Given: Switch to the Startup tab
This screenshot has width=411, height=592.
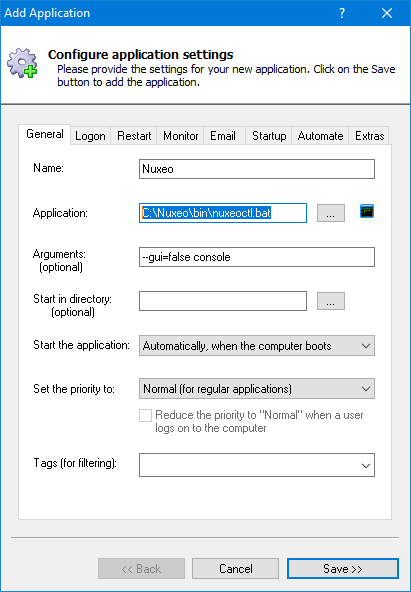Looking at the screenshot, I should [269, 136].
